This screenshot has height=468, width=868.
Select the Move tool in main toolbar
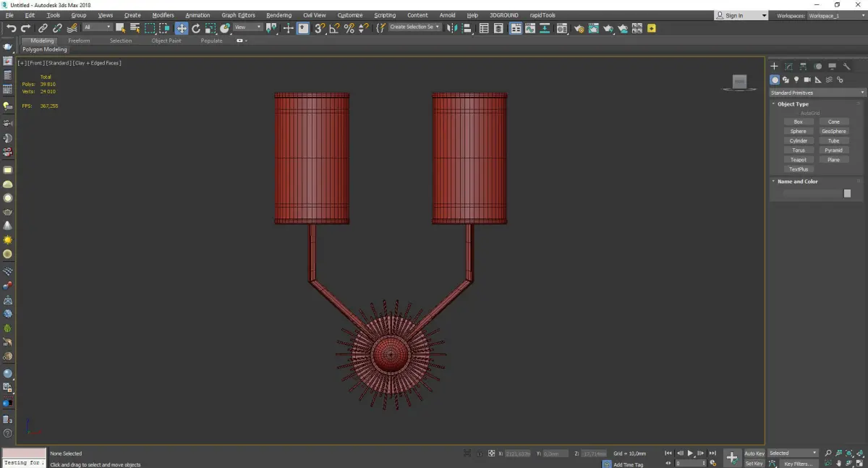click(182, 28)
